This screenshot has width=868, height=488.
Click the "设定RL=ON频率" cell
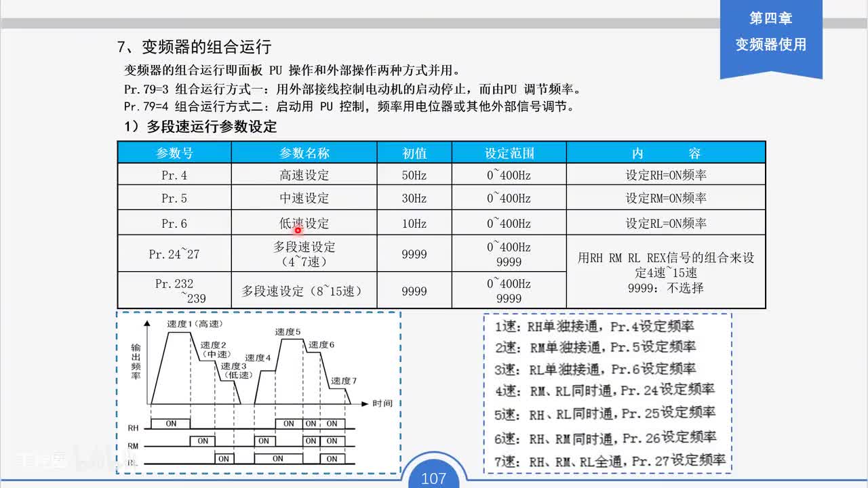click(666, 223)
